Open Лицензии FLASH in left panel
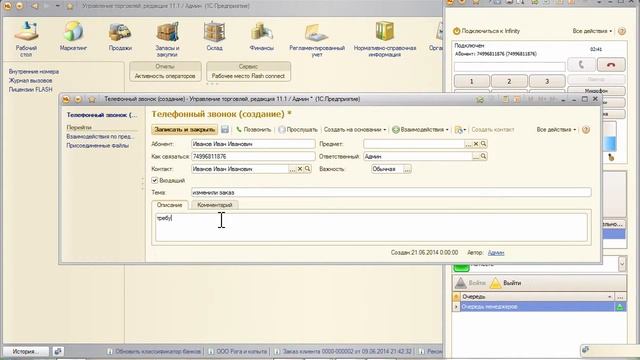The width and height of the screenshot is (640, 360). [31, 89]
